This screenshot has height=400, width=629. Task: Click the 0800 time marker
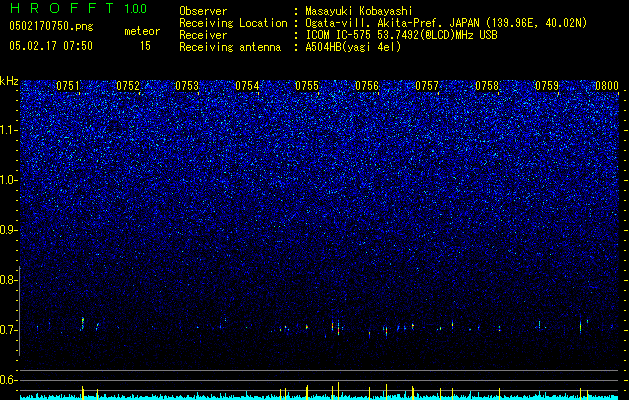[x=607, y=86]
